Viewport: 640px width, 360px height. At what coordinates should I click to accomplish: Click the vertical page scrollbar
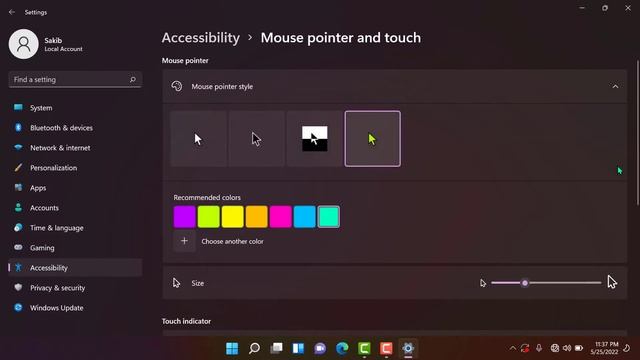coord(637,133)
